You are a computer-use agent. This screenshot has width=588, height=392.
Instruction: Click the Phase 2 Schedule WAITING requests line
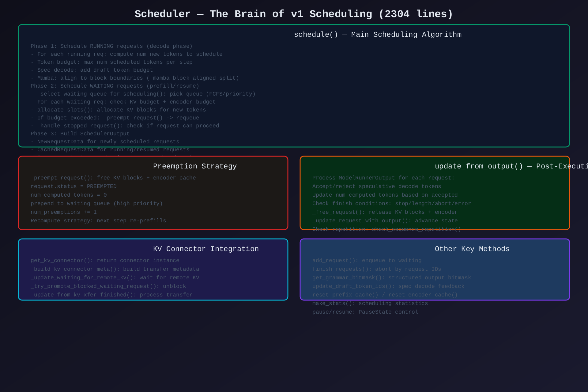point(115,86)
